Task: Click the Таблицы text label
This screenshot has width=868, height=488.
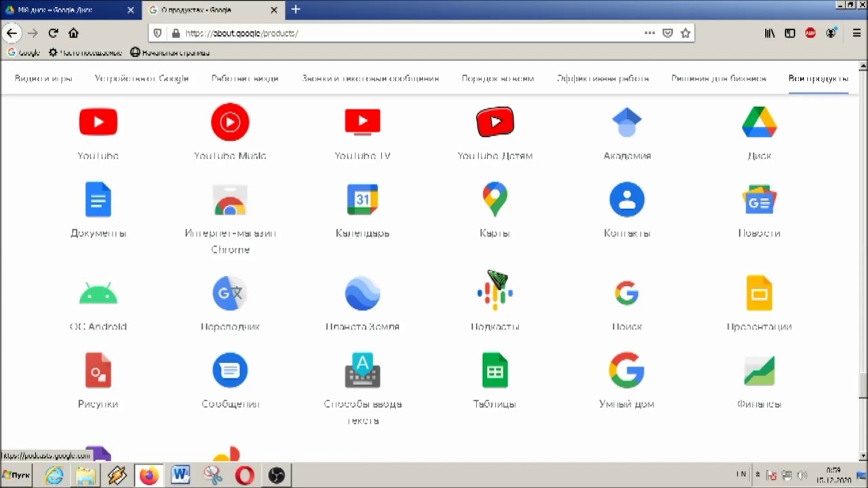Action: point(495,404)
